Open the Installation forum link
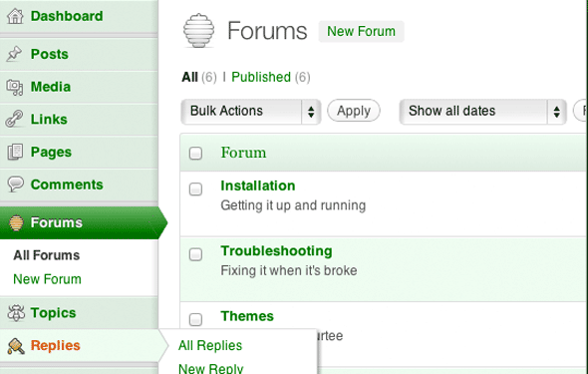The width and height of the screenshot is (588, 374). pyautogui.click(x=258, y=186)
